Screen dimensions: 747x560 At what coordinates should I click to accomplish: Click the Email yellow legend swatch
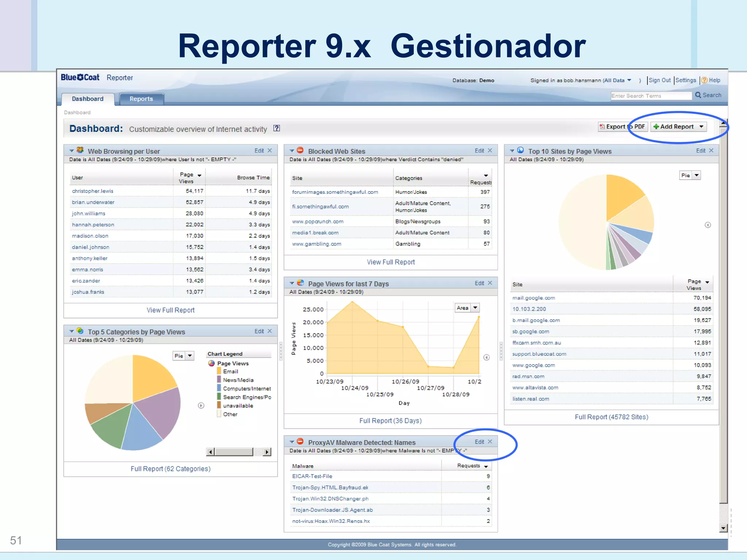click(x=219, y=371)
